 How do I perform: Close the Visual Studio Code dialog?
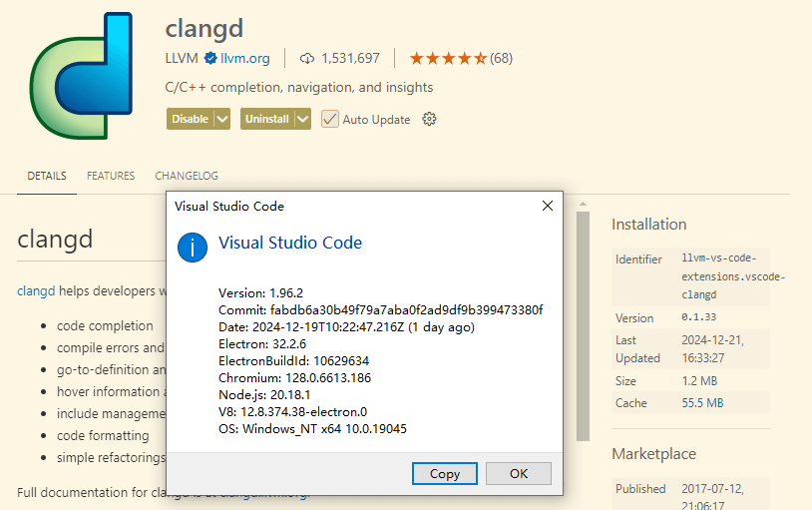click(548, 206)
